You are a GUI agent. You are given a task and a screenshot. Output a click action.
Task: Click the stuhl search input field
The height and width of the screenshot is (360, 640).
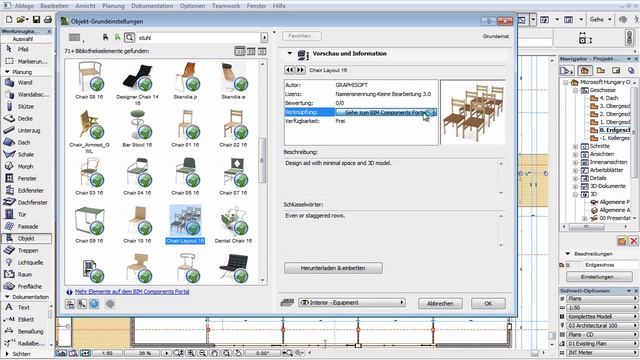[199, 38]
